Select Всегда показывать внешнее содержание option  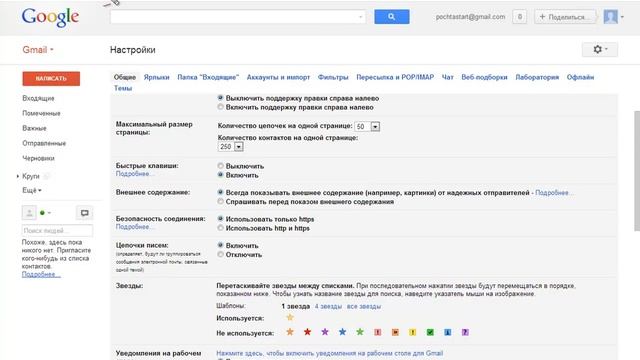(x=220, y=192)
